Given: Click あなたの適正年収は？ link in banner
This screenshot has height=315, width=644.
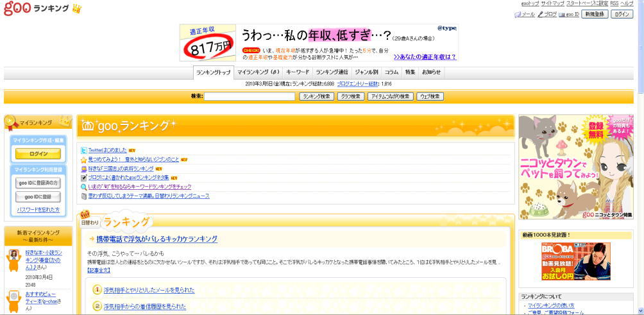Looking at the screenshot, I should point(425,57).
